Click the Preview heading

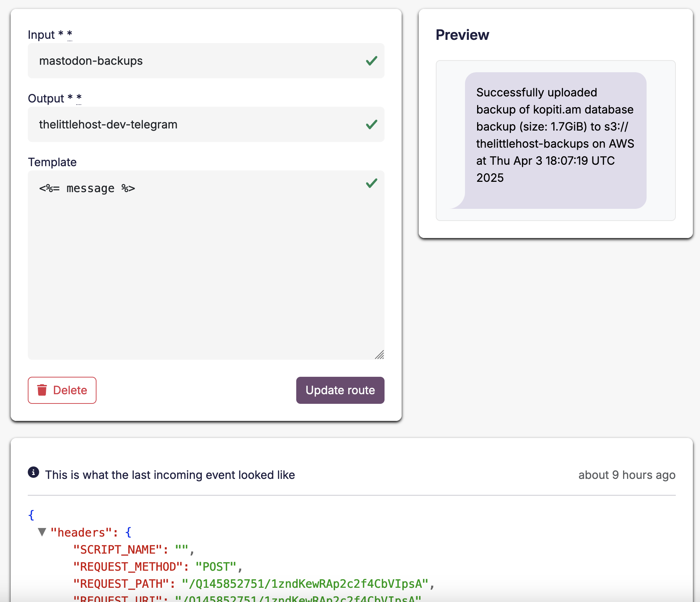tap(462, 35)
